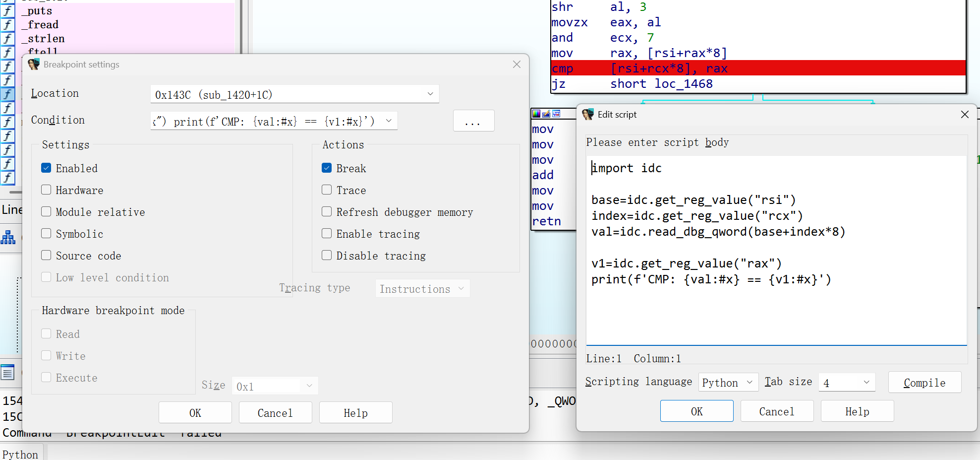The image size is (980, 460).
Task: Click IDA icon in Edit script title
Action: (x=588, y=115)
